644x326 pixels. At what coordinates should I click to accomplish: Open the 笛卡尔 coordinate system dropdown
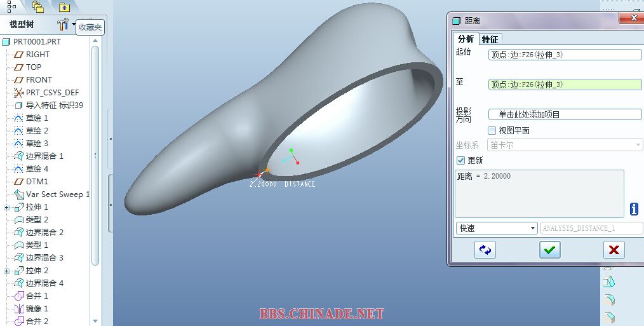click(565, 145)
